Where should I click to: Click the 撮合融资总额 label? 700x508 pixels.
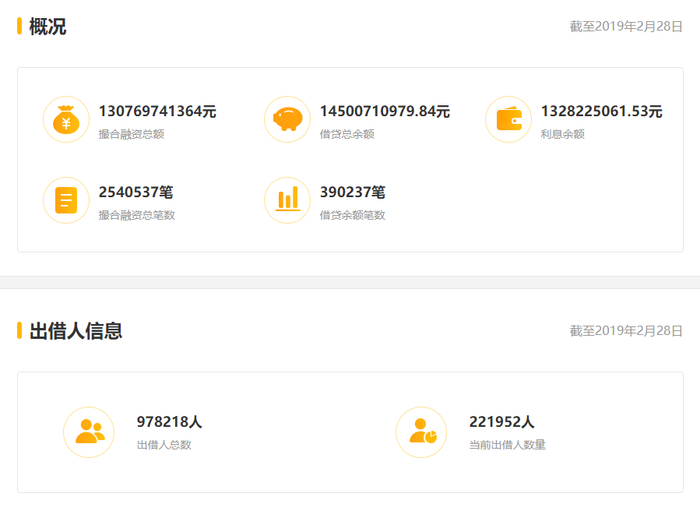(x=131, y=134)
